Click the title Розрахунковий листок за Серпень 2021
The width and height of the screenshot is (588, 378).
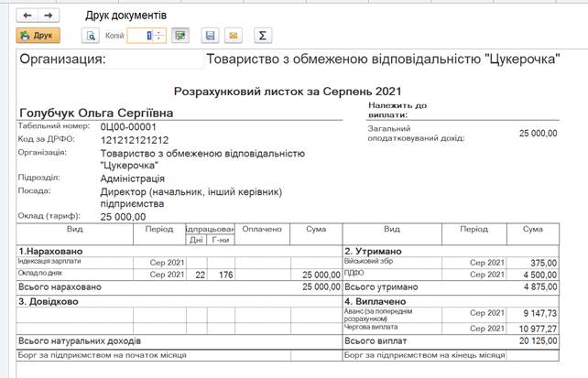(288, 91)
